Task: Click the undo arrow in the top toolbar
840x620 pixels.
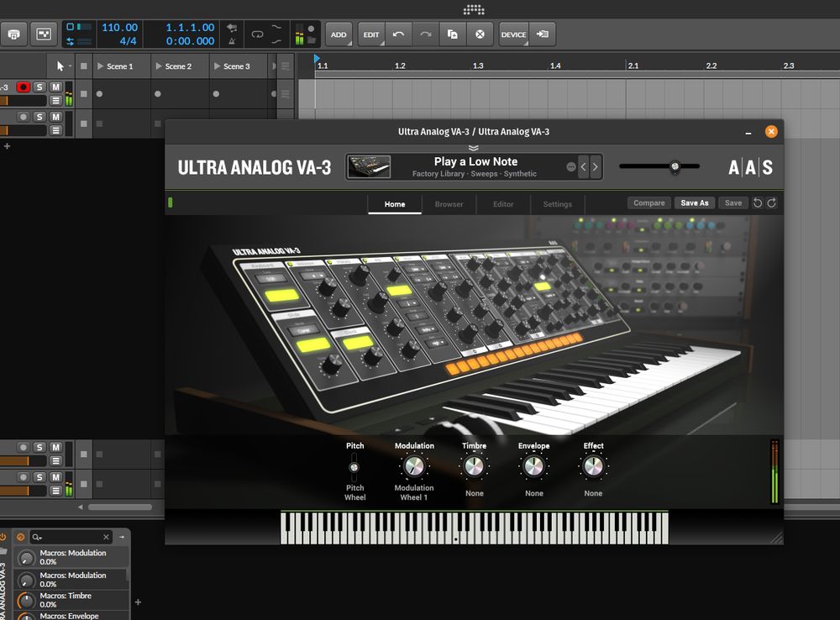Action: pos(398,34)
